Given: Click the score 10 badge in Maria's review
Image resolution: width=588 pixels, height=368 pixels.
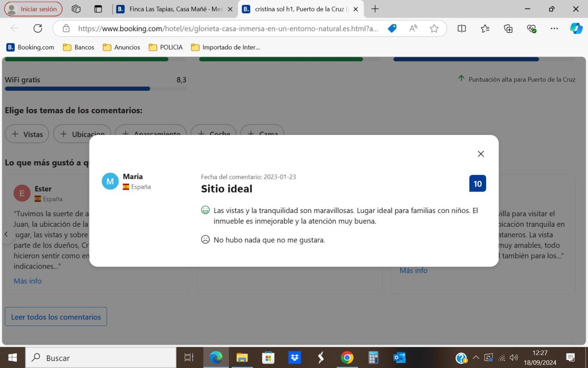Looking at the screenshot, I should pyautogui.click(x=477, y=183).
